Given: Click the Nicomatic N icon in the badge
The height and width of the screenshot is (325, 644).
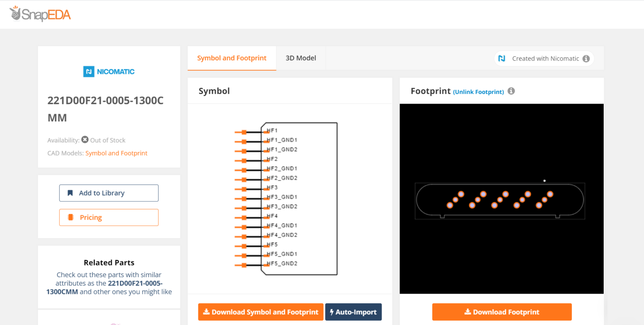Looking at the screenshot, I should [x=502, y=58].
